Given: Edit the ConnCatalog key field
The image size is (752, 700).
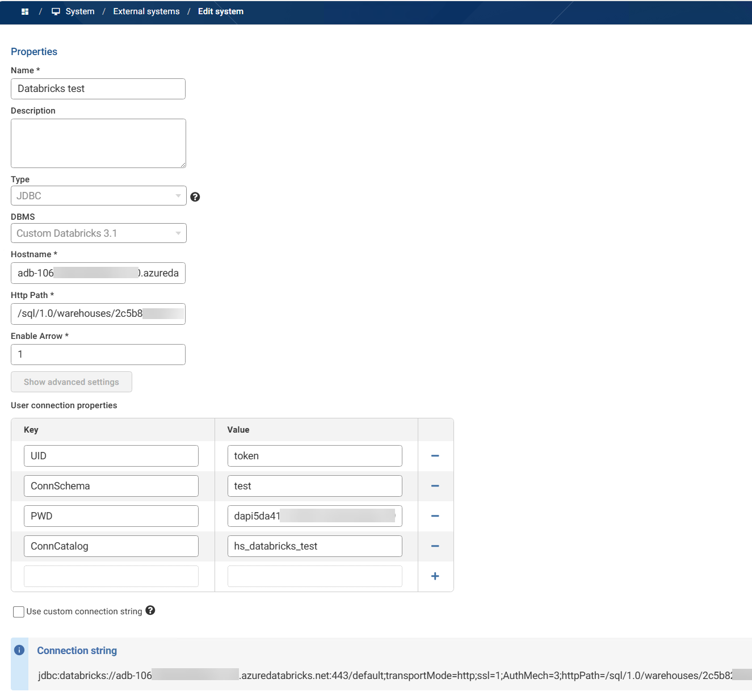Looking at the screenshot, I should point(111,546).
